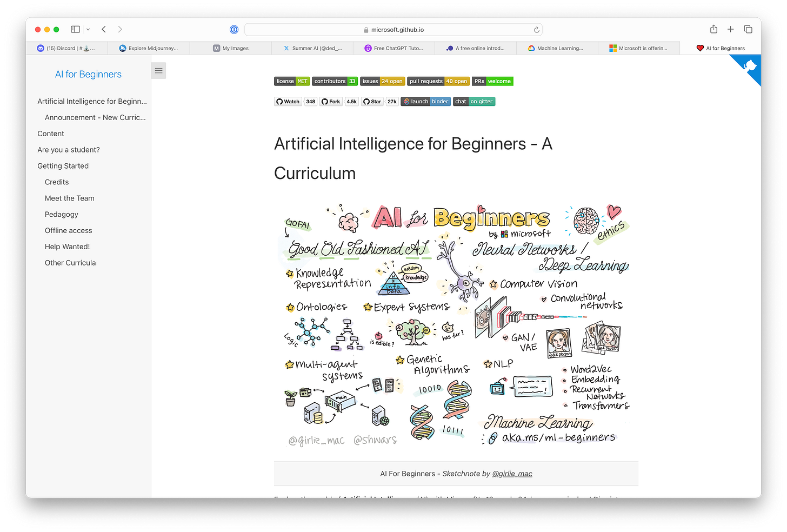
Task: Open Content sidebar section
Action: pyautogui.click(x=51, y=134)
